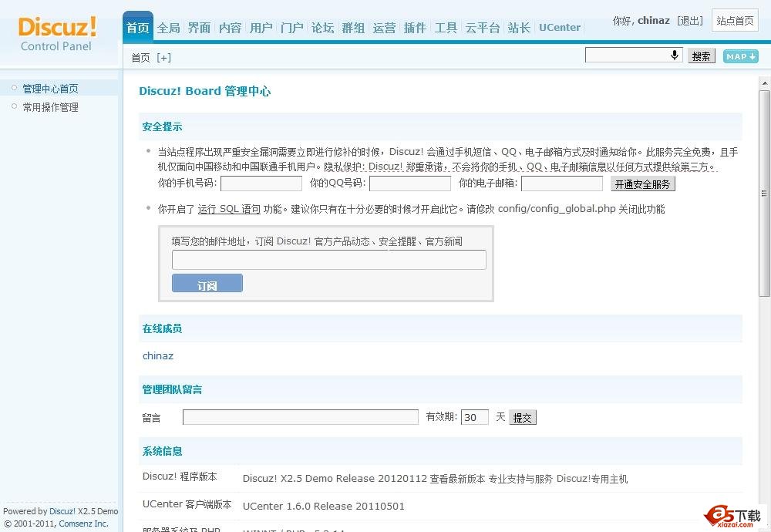Click the 系统信息 section heading
The width and height of the screenshot is (771, 532).
(x=162, y=451)
